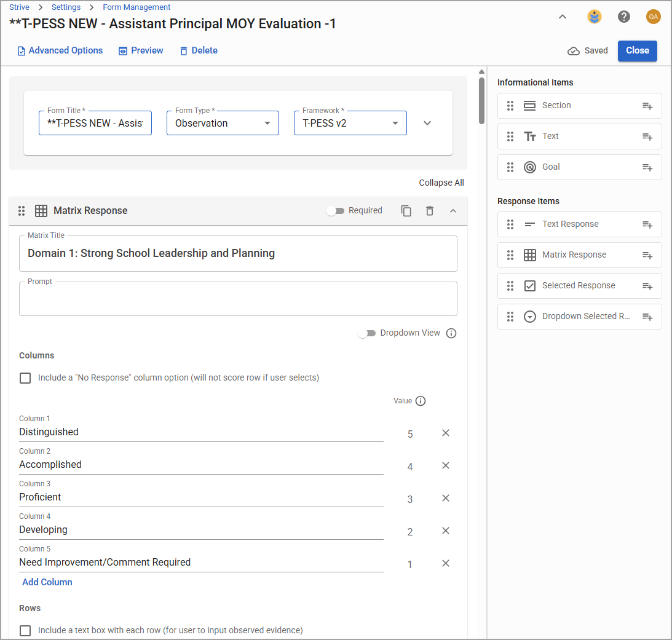This screenshot has height=640, width=672.
Task: Edit the Form Title field
Action: click(x=95, y=124)
